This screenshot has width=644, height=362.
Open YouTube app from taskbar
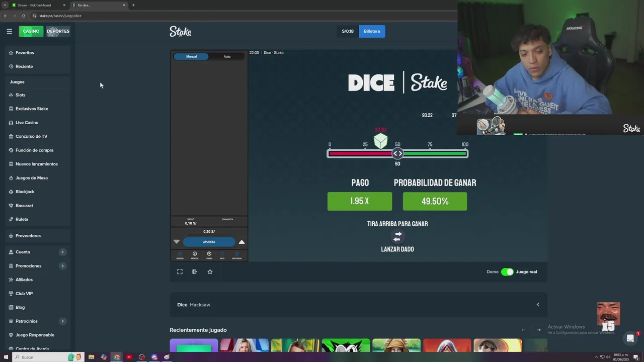point(129,357)
